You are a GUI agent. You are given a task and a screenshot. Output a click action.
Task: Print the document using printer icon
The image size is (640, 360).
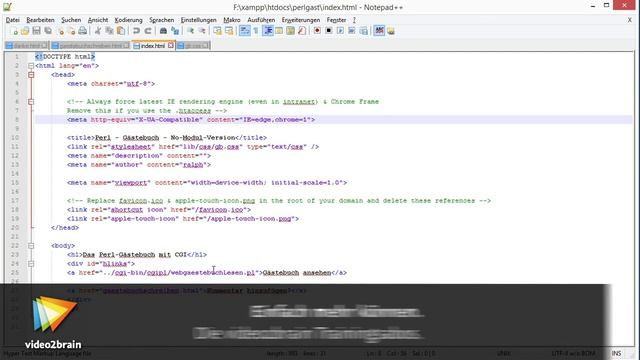click(83, 31)
